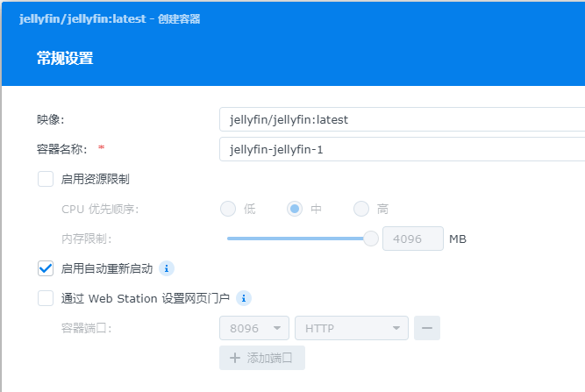Click the 映像 field jellyfin/jellyfin:latest
Viewport: 585px width, 392px height.
pos(403,119)
